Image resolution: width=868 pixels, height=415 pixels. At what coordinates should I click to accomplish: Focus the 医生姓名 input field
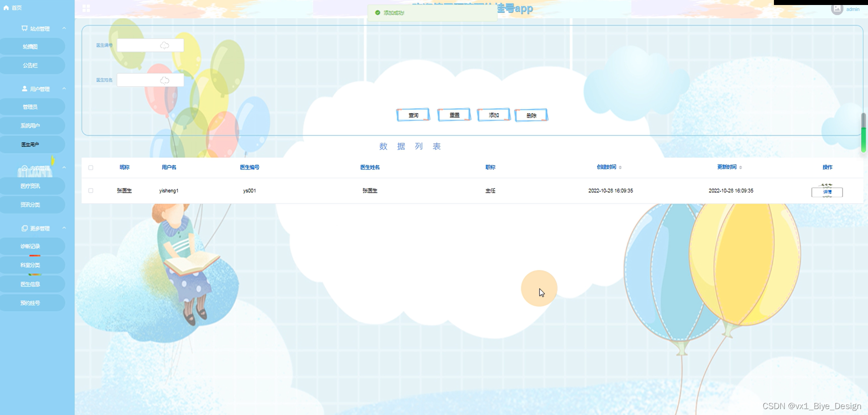pos(150,80)
